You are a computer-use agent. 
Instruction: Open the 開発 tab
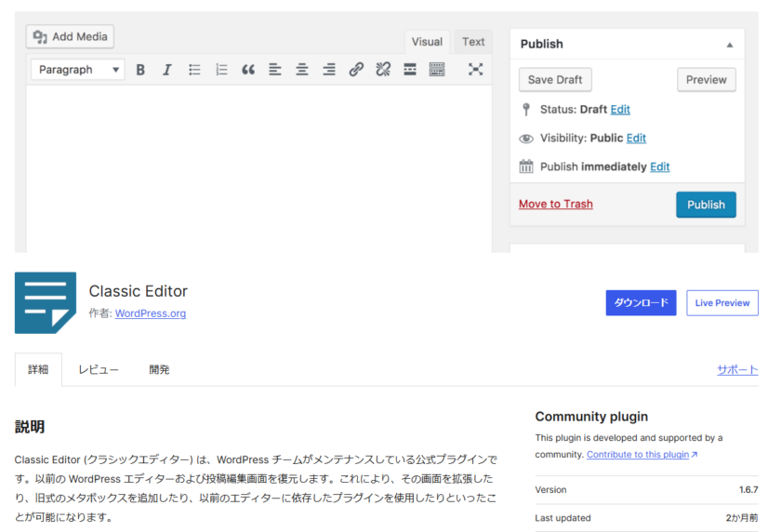point(159,369)
